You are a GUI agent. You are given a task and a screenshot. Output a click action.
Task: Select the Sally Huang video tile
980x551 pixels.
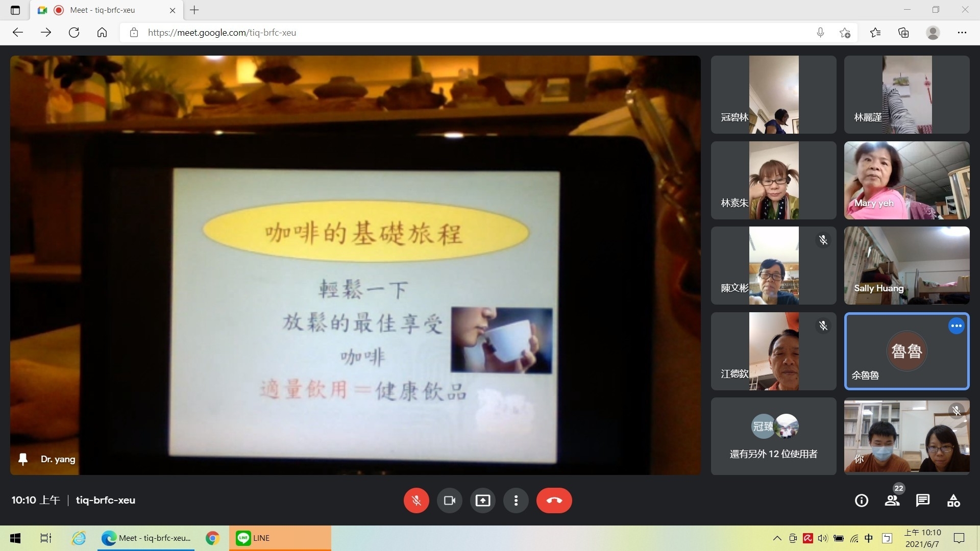tap(907, 265)
